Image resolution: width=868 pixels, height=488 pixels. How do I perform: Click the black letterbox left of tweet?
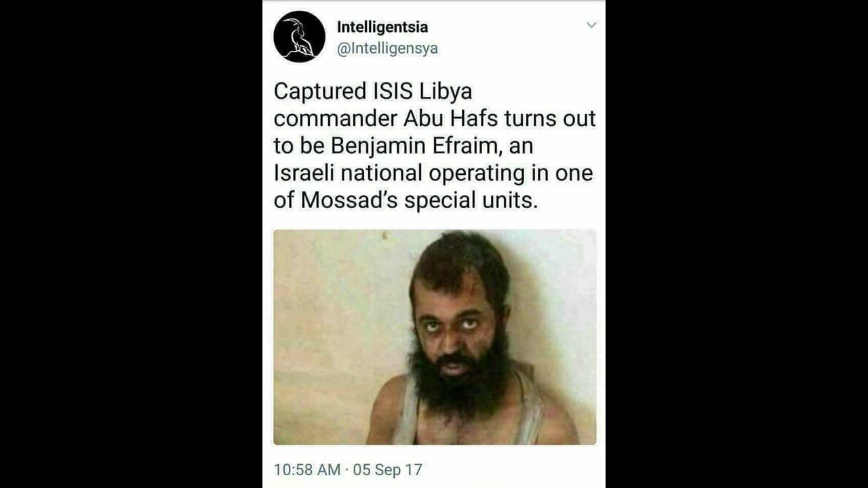pyautogui.click(x=131, y=244)
